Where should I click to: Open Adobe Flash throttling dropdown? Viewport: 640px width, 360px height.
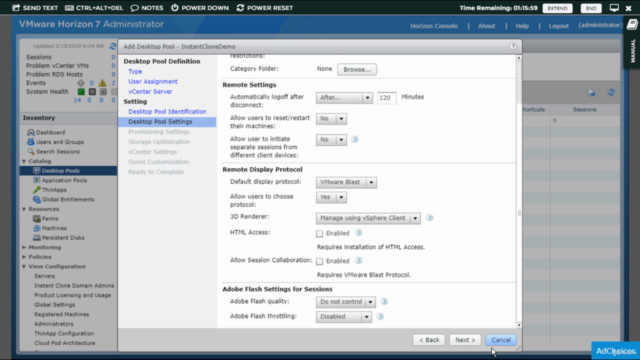344,317
